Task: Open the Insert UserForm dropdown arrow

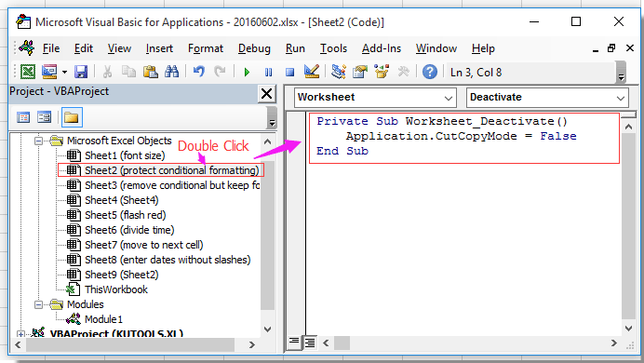Action: pos(64,73)
